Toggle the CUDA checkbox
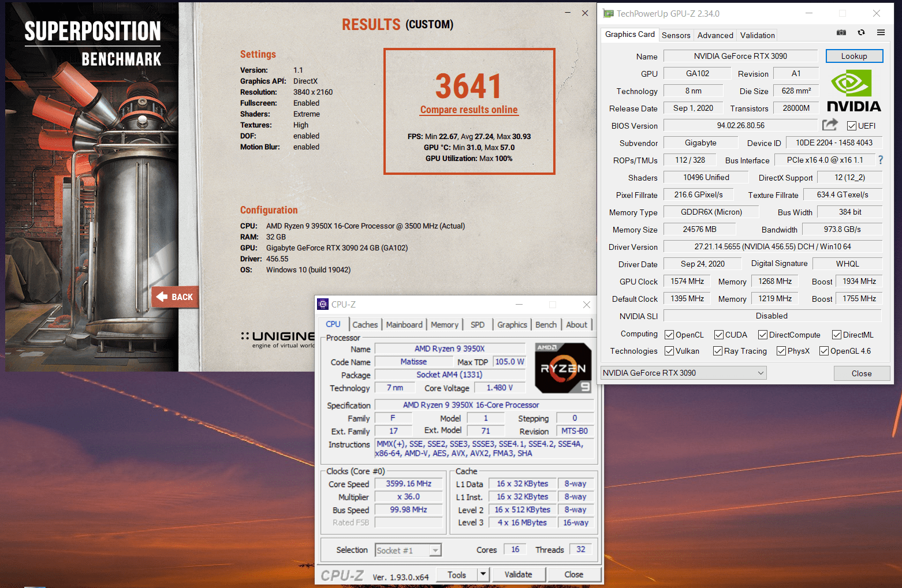Viewport: 902px width, 588px height. [719, 335]
